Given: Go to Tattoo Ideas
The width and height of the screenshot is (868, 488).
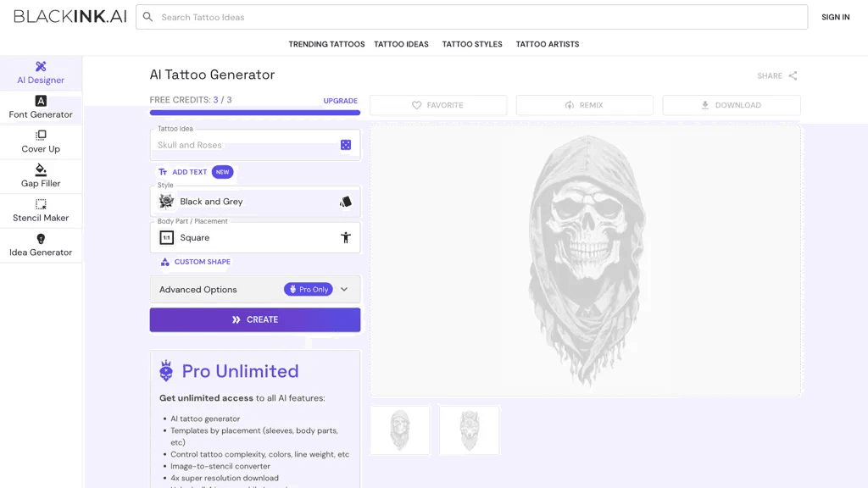Looking at the screenshot, I should (401, 44).
